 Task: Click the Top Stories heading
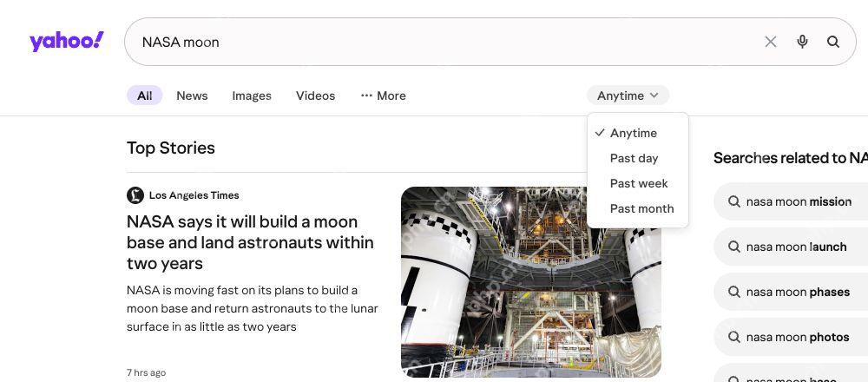click(x=170, y=148)
